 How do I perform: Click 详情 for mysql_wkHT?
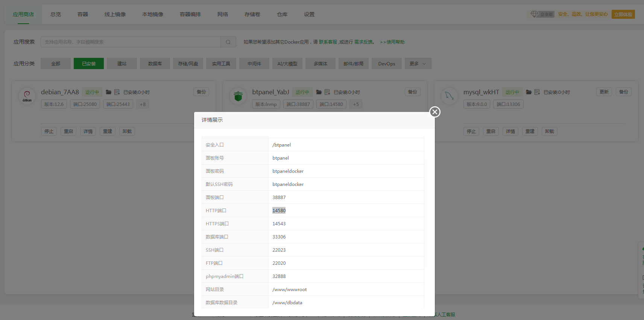point(510,131)
